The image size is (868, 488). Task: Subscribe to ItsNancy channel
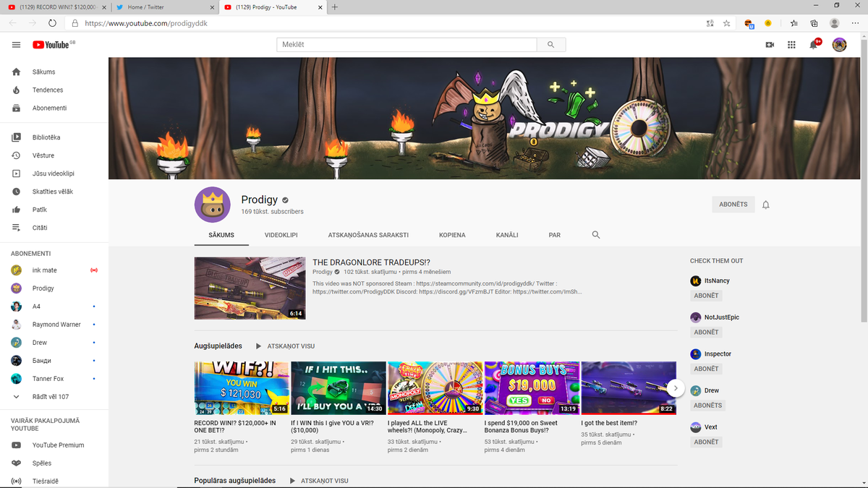tap(706, 296)
